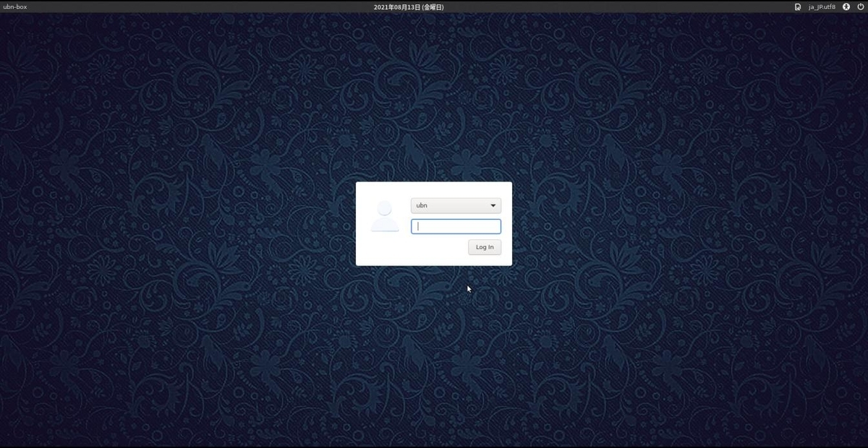868x448 pixels.
Task: Open the accessibility menu icon
Action: [x=846, y=7]
